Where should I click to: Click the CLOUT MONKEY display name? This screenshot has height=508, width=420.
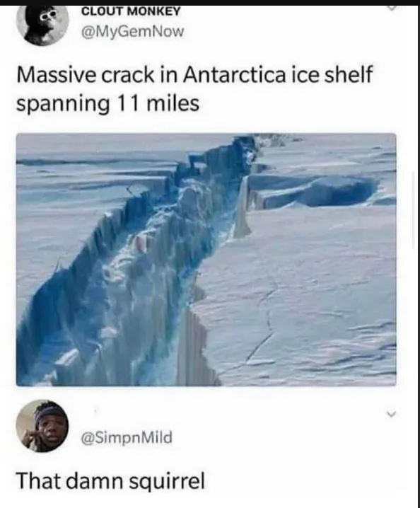(x=131, y=11)
